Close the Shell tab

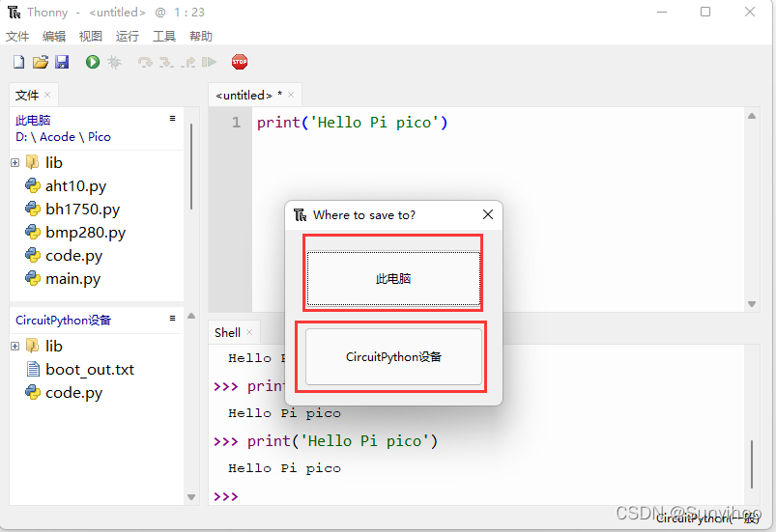tap(249, 332)
